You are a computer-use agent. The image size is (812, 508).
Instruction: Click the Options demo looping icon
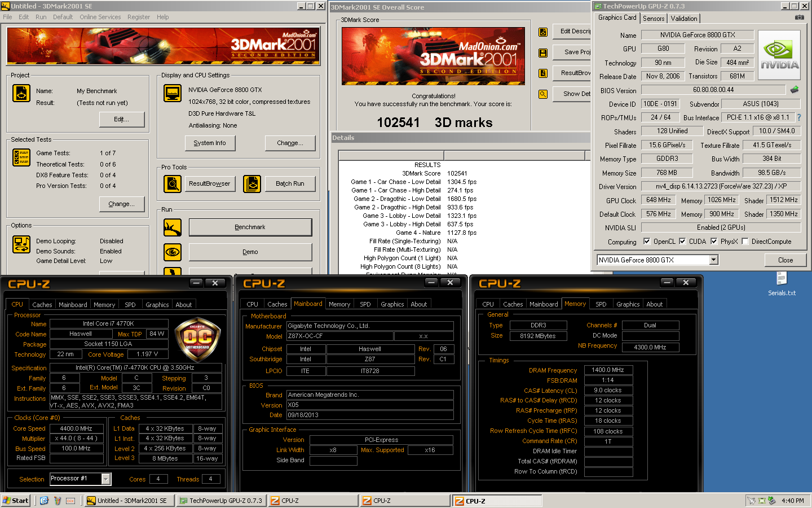[x=21, y=244]
